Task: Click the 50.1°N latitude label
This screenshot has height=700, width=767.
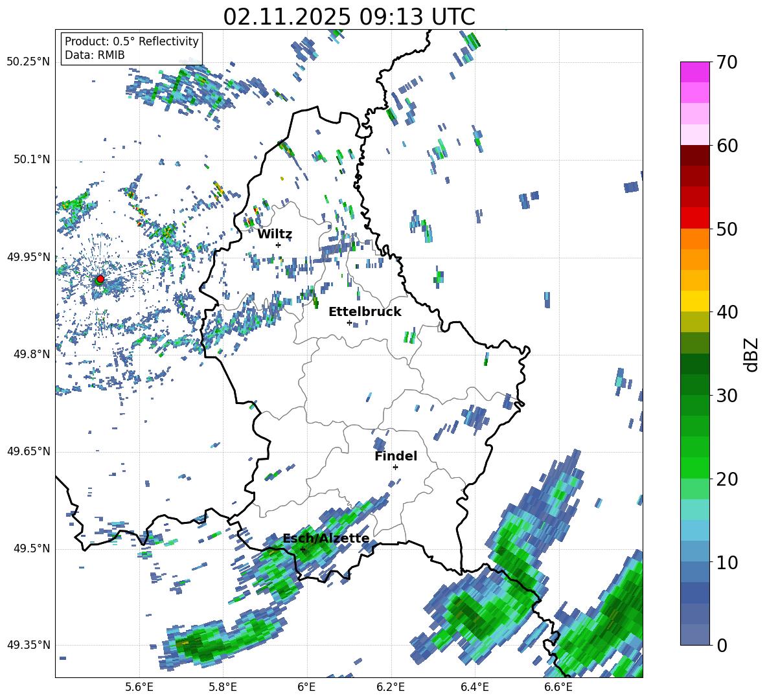Action: (x=31, y=159)
